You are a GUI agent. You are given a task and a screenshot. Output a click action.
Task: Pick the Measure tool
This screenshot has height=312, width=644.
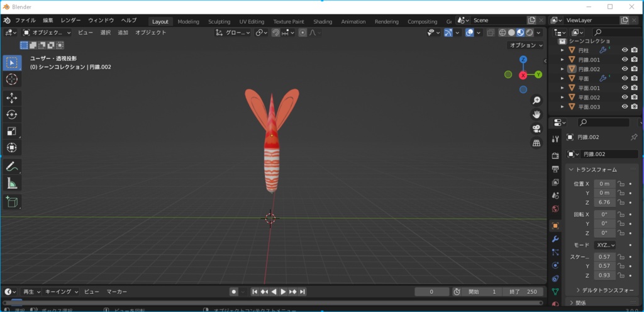(x=12, y=184)
